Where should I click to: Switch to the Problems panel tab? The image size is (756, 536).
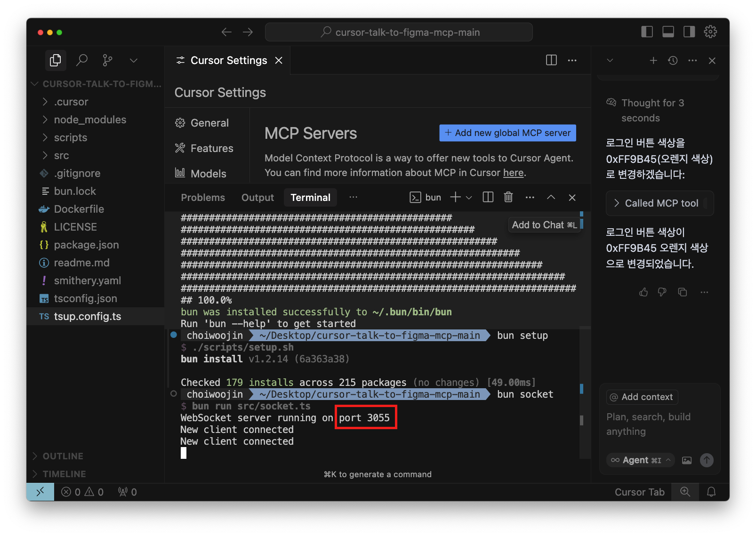tap(203, 198)
